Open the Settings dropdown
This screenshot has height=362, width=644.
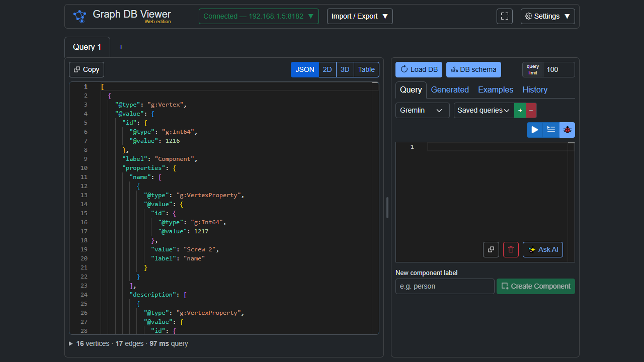(x=548, y=16)
